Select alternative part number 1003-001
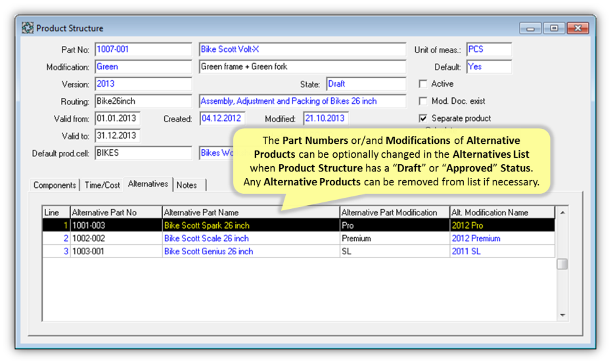 point(116,252)
